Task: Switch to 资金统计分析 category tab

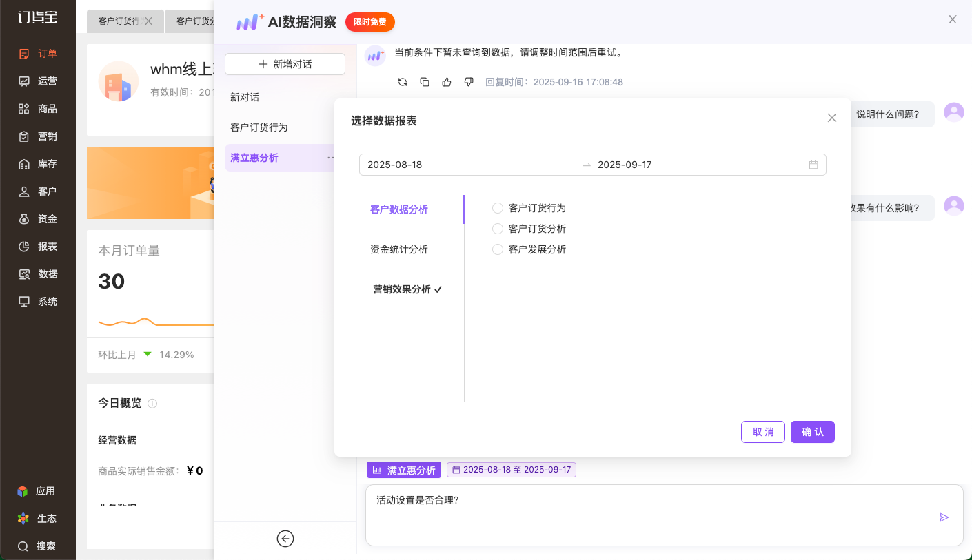Action: [399, 249]
